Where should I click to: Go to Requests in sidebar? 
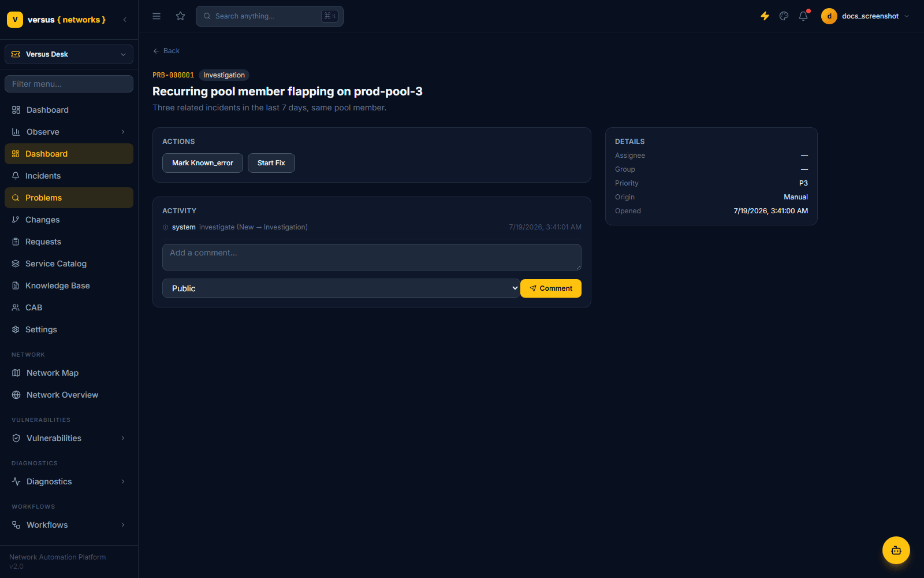(69, 242)
